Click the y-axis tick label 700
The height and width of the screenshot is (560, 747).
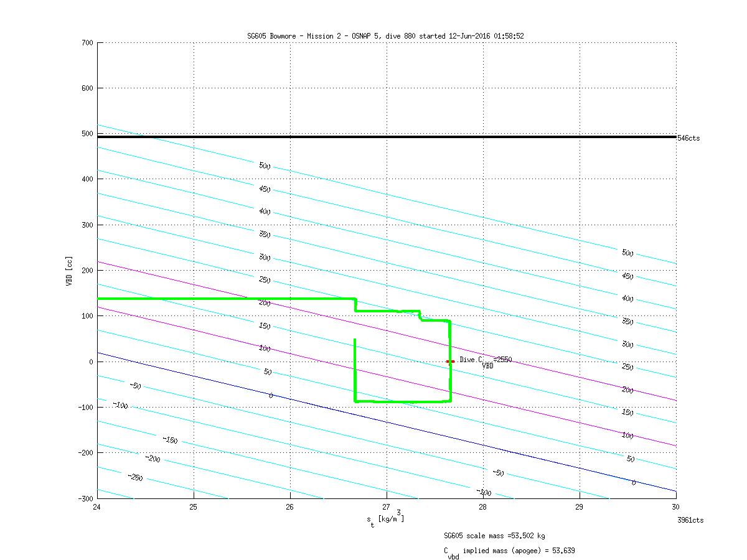(87, 43)
